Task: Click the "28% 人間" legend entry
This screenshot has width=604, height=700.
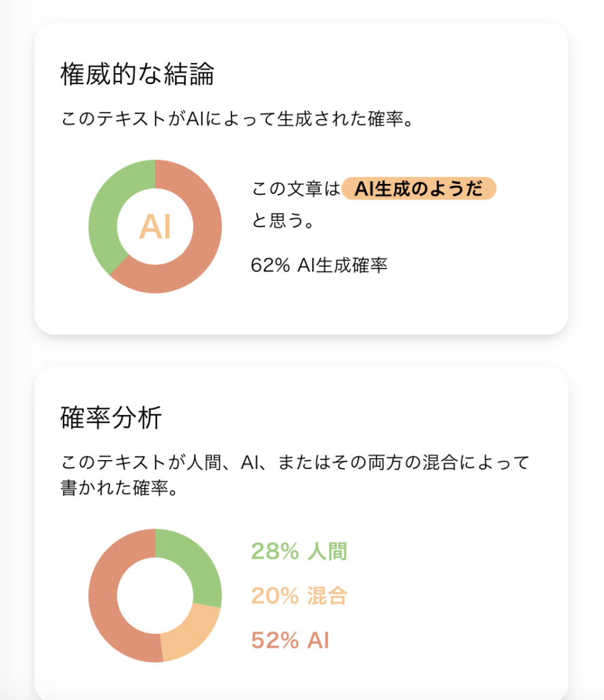Action: 299,551
